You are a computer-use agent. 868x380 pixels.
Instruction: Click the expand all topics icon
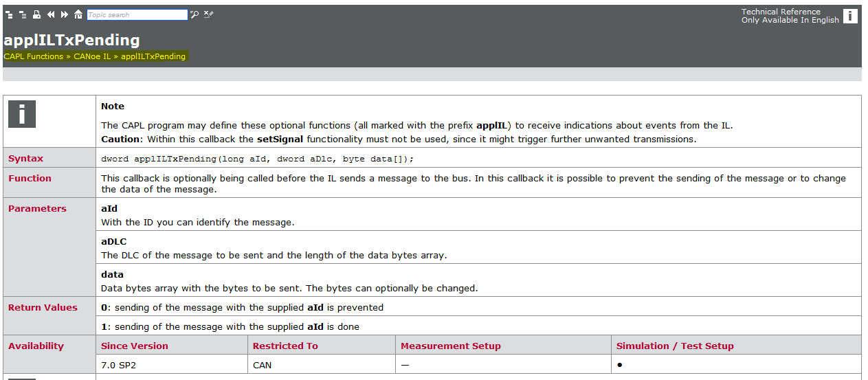coord(10,14)
